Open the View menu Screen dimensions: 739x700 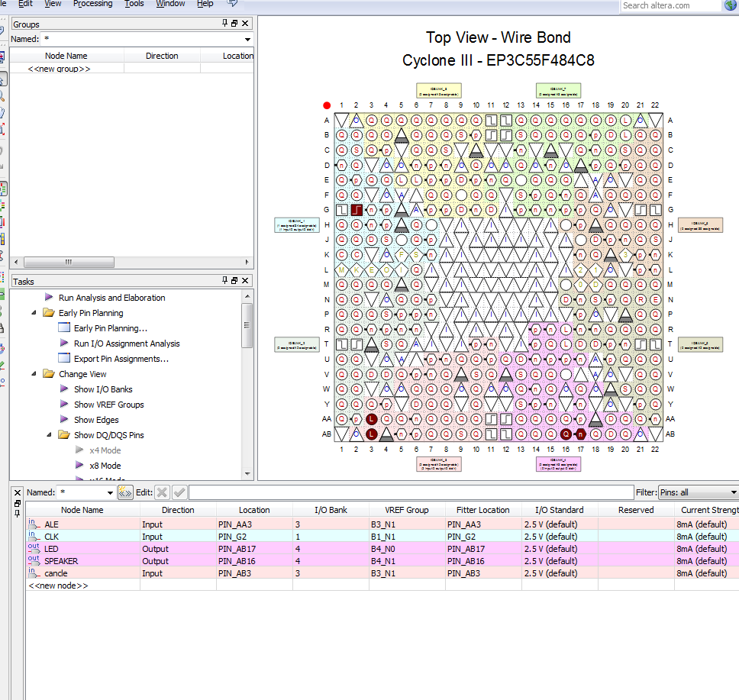click(53, 4)
